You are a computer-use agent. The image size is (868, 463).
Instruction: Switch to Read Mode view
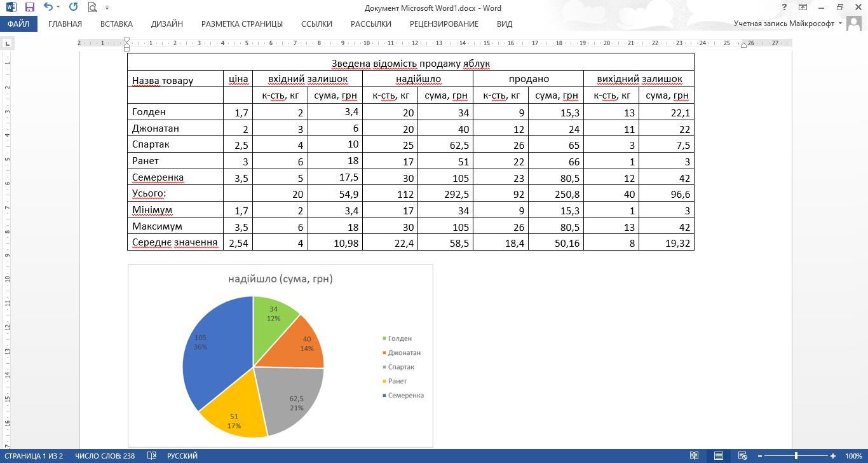pos(695,456)
